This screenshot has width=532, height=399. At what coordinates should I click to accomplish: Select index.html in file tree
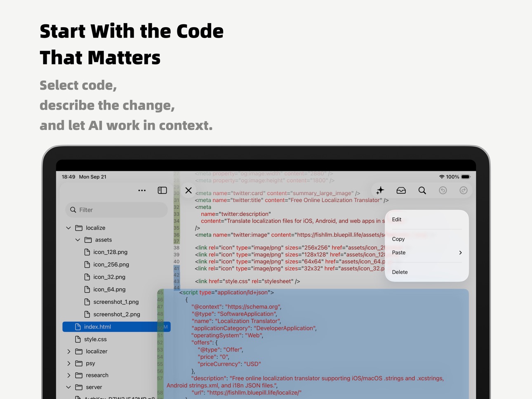pos(116,327)
